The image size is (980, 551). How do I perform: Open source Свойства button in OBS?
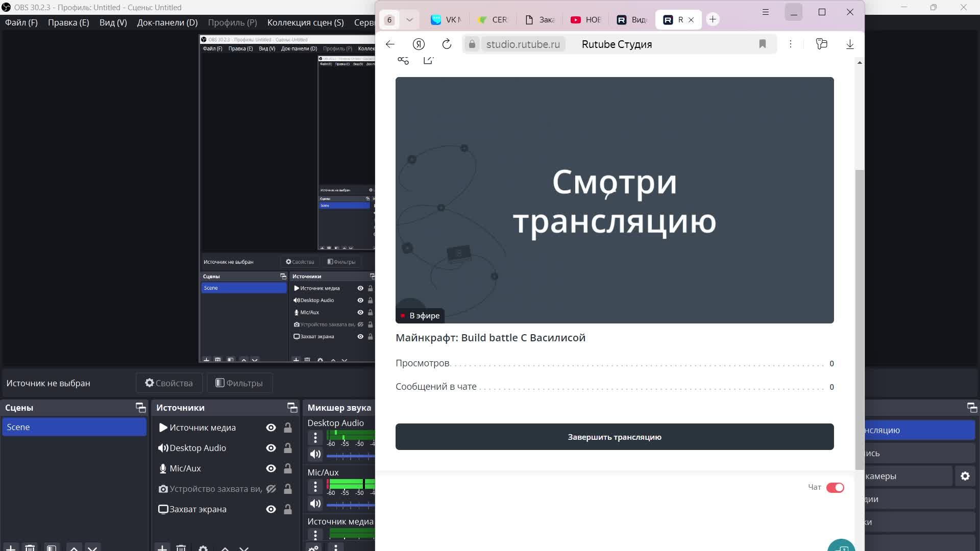(169, 383)
